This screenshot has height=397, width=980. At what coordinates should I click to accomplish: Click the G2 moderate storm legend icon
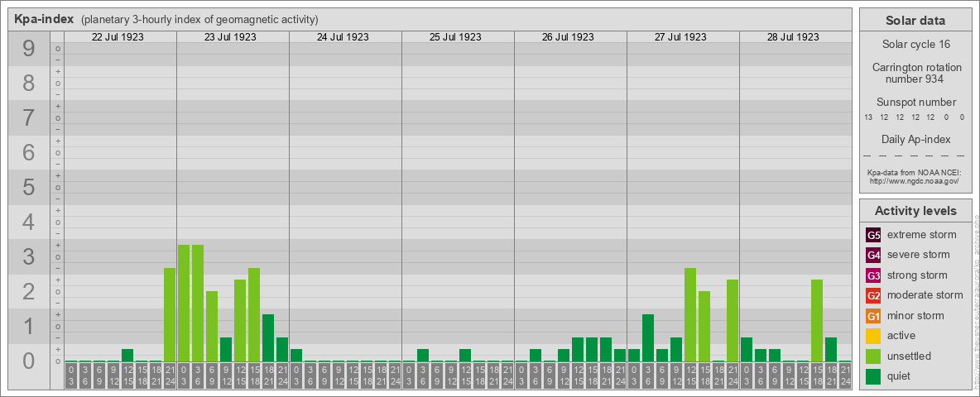[x=873, y=295]
